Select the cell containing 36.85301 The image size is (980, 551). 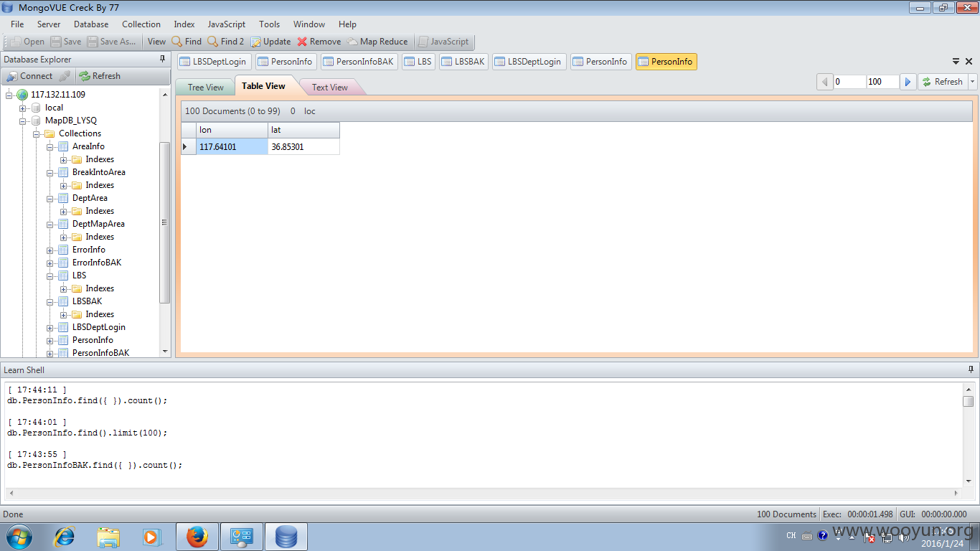click(303, 146)
